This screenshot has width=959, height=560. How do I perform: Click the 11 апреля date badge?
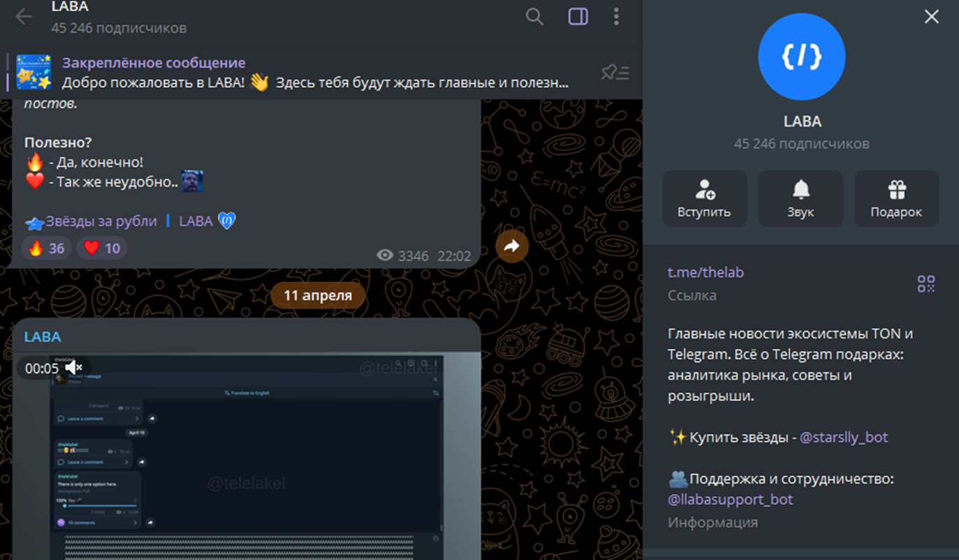(318, 295)
